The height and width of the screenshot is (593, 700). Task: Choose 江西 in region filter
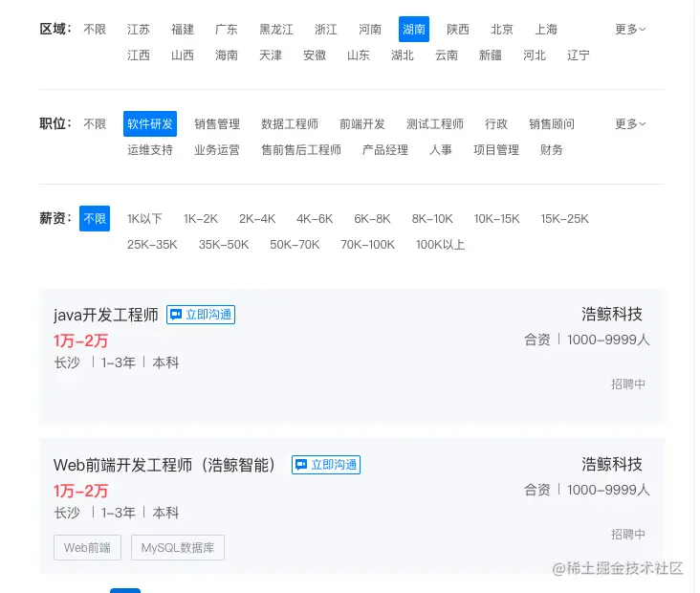[139, 55]
